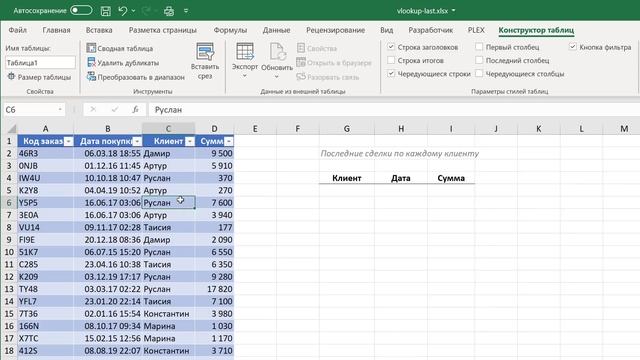The width and height of the screenshot is (640, 360).
Task: Open Дата покупки filter dropdown
Action: 137,142
